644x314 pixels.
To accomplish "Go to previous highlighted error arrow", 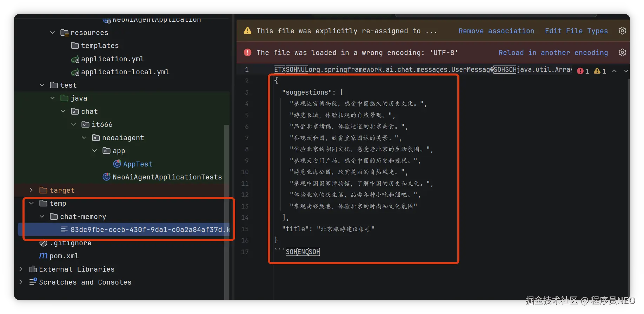I will [x=615, y=71].
